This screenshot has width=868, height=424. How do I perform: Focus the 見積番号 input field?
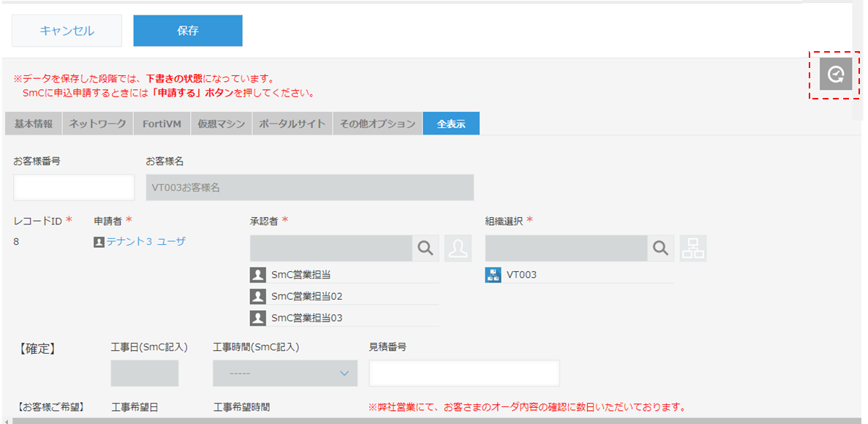[x=464, y=373]
